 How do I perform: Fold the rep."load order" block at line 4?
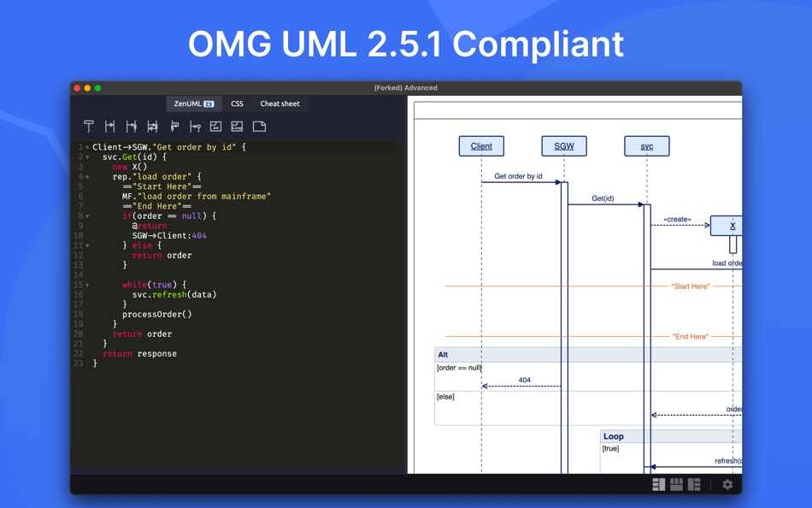pos(87,177)
